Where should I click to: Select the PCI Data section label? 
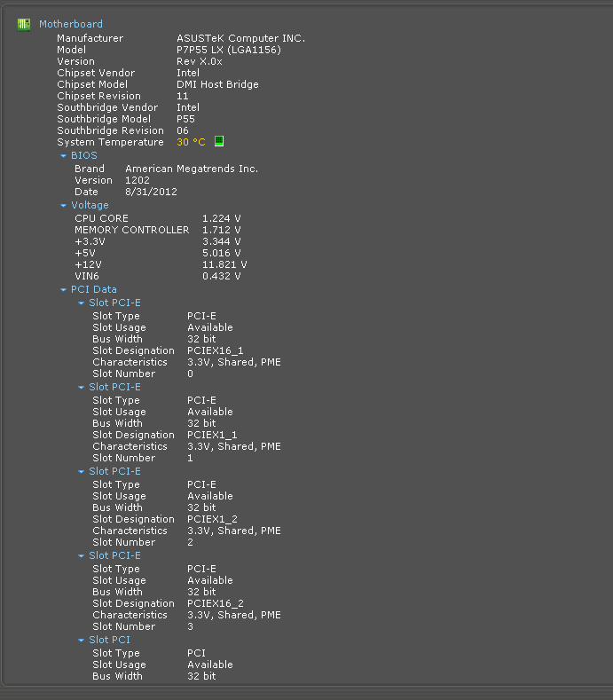tap(94, 289)
